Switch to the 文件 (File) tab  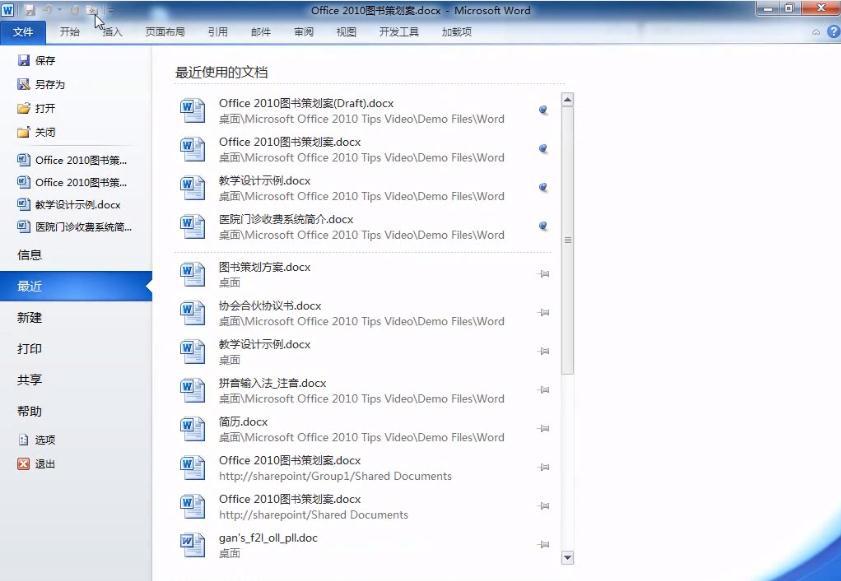pos(23,32)
